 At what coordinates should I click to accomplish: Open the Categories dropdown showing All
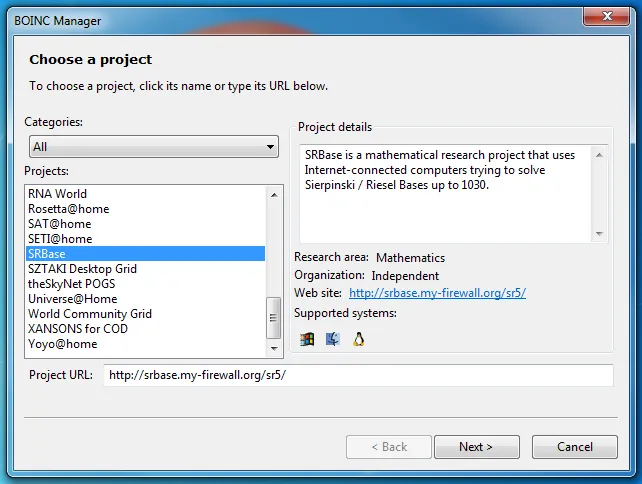(154, 147)
